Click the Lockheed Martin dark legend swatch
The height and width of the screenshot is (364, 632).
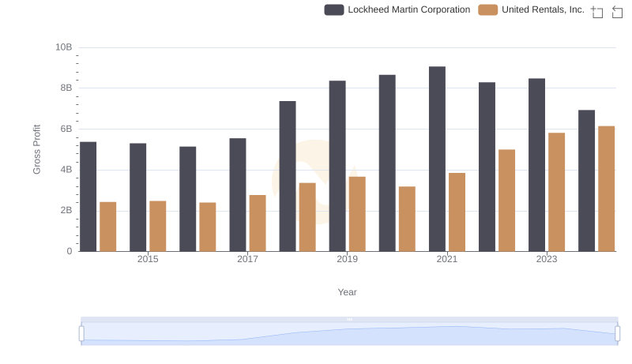coord(333,9)
